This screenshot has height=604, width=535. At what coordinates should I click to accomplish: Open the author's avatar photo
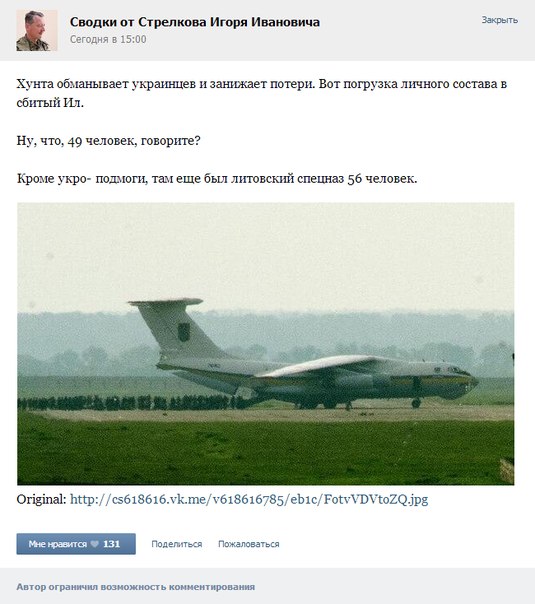tap(37, 30)
